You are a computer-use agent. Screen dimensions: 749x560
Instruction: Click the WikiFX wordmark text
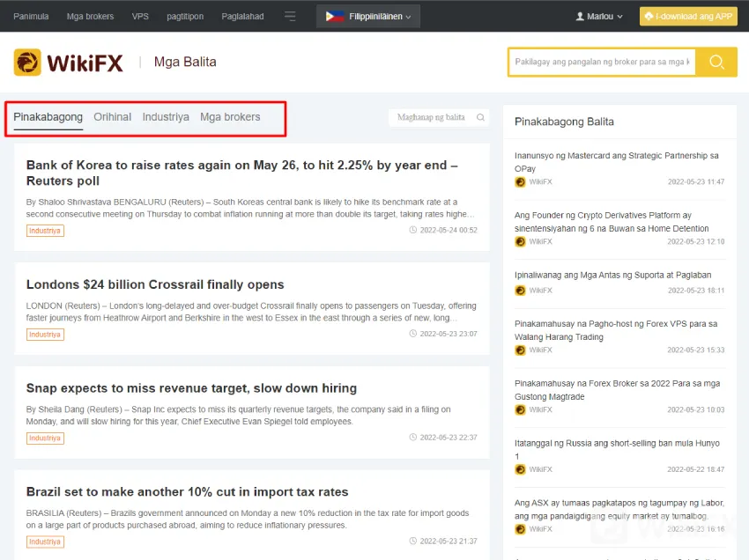85,63
